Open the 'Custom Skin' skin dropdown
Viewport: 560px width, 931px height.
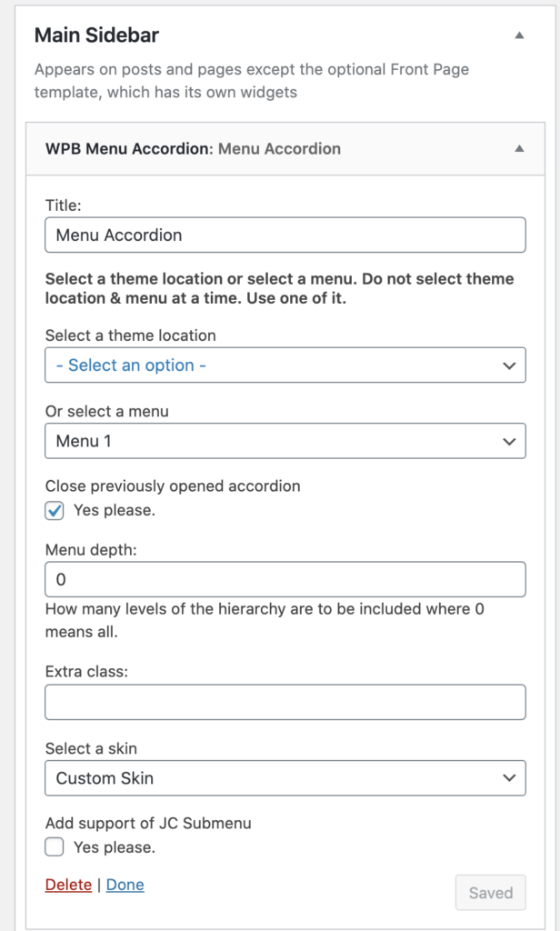tap(285, 778)
